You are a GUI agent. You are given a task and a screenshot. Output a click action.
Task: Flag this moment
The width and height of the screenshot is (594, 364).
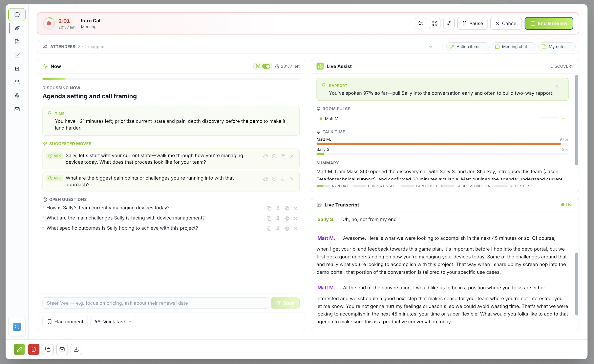[65, 322]
